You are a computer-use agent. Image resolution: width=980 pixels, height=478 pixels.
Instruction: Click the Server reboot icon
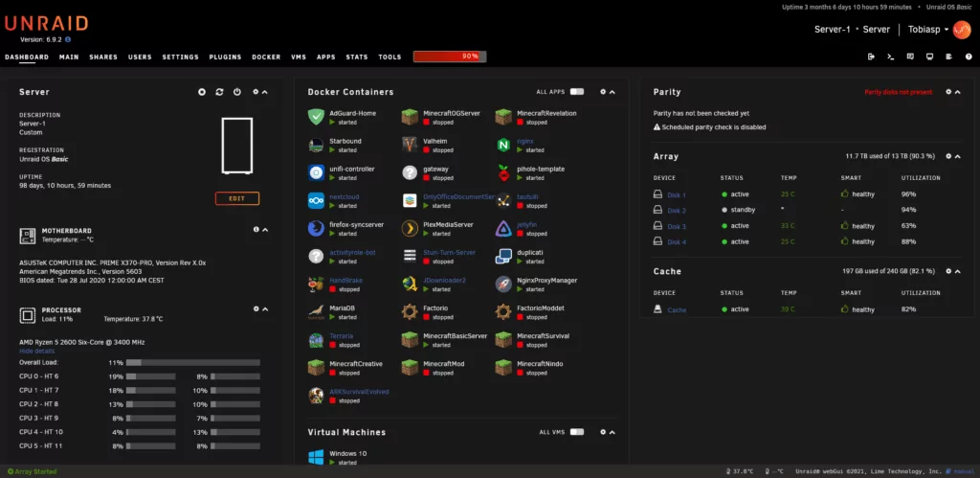point(219,92)
